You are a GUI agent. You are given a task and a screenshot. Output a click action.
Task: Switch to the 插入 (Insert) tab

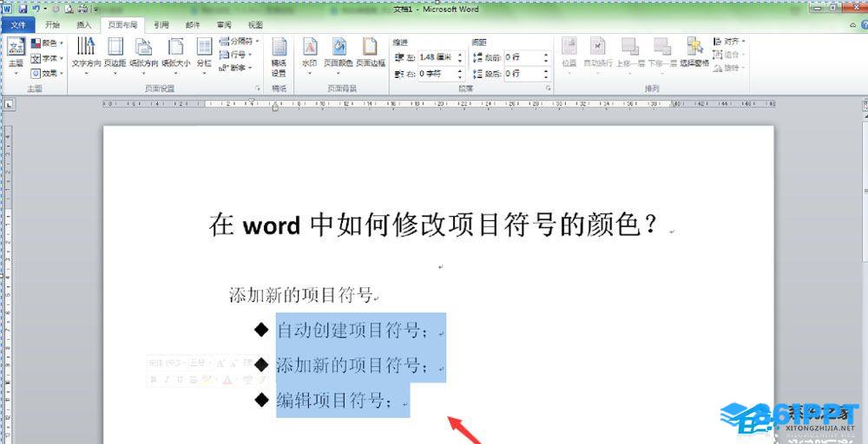coord(83,25)
